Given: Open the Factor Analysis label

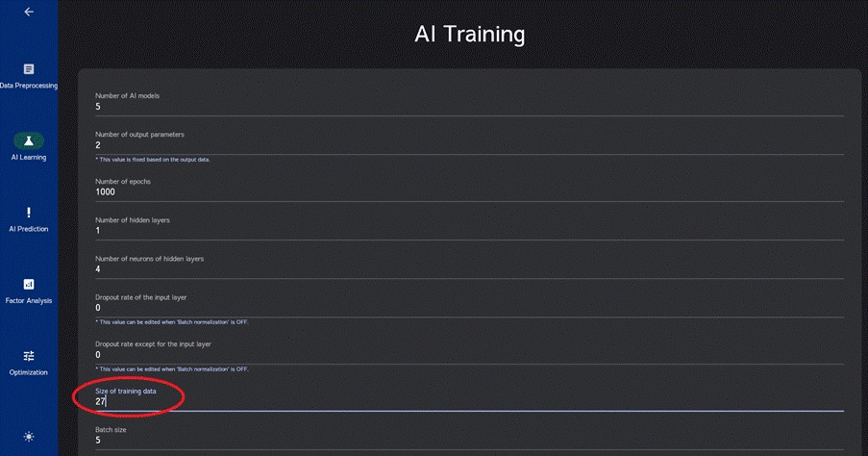Looking at the screenshot, I should pos(29,300).
